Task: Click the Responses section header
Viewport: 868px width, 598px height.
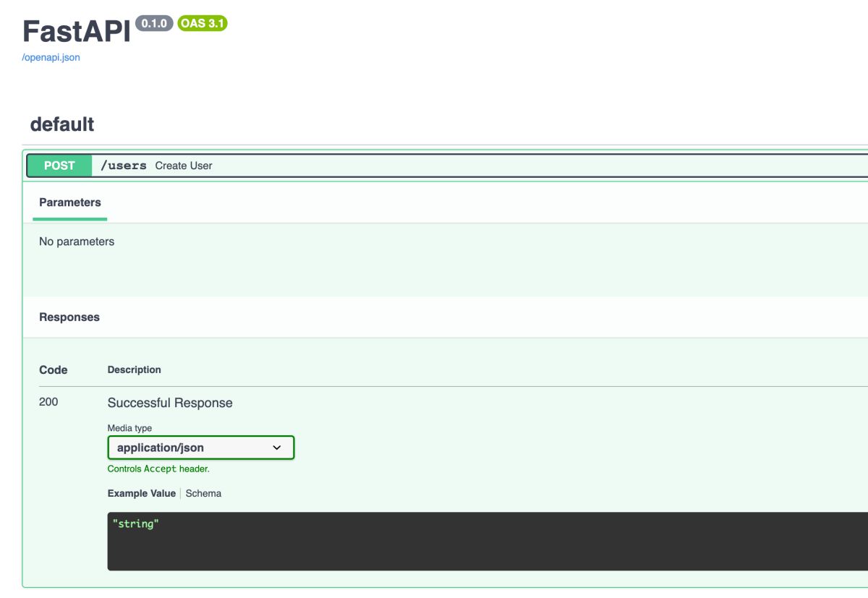Action: pyautogui.click(x=69, y=317)
